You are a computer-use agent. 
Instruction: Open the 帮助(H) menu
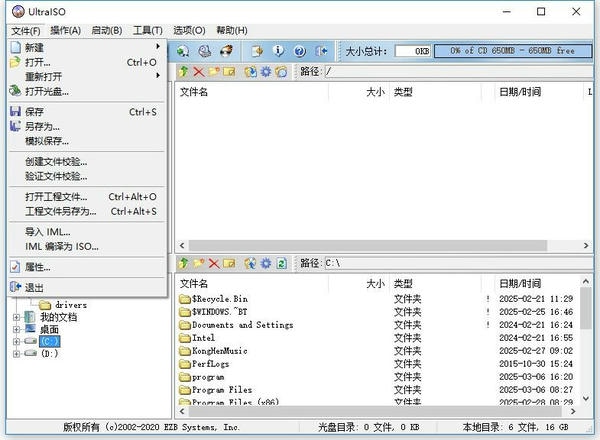click(x=232, y=31)
